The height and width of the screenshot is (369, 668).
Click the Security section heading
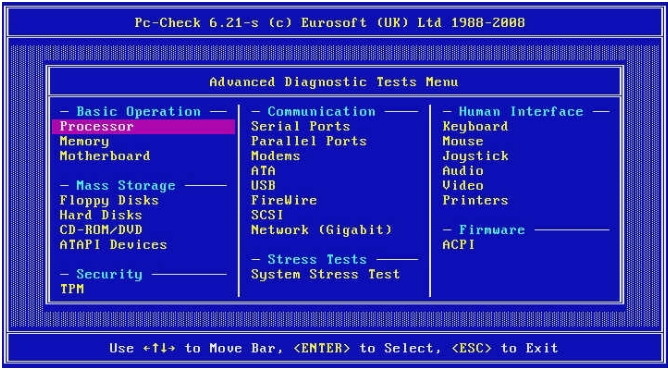[109, 274]
